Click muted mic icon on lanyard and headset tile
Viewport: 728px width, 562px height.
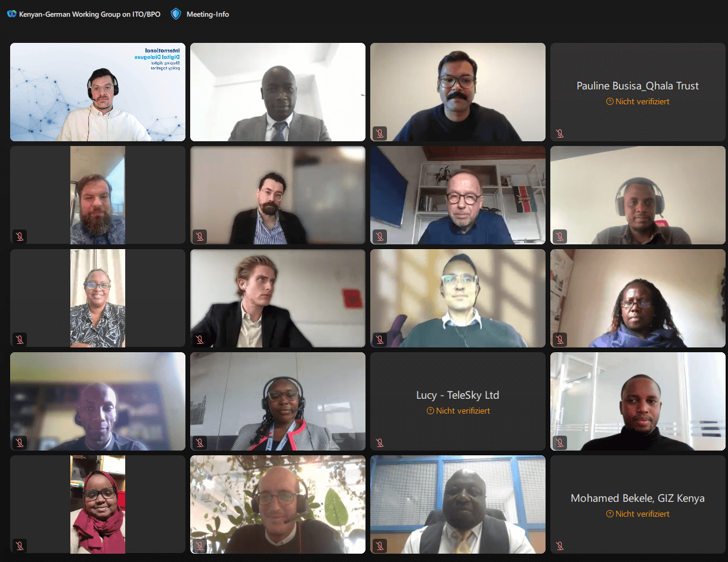point(199,443)
